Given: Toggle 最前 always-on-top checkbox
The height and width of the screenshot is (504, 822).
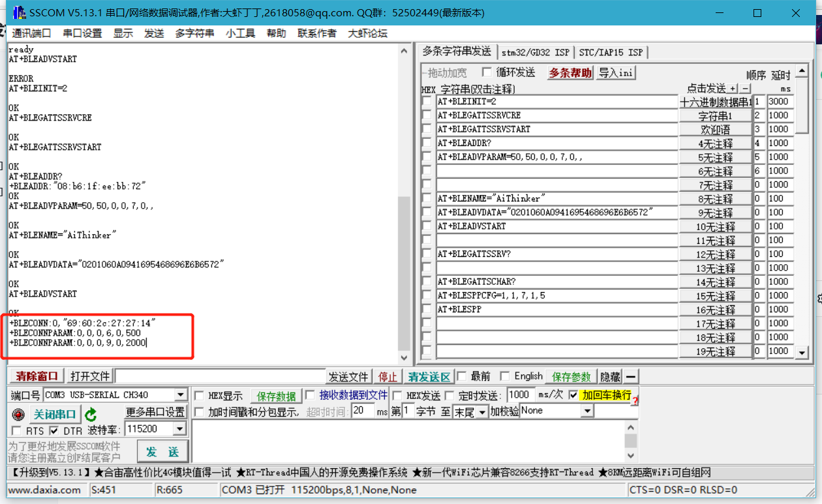Looking at the screenshot, I should point(462,376).
